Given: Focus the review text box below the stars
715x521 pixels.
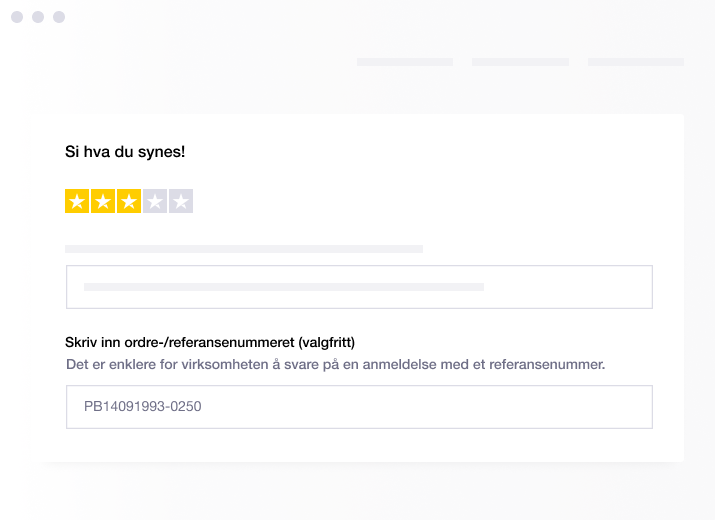Looking at the screenshot, I should tap(359, 287).
